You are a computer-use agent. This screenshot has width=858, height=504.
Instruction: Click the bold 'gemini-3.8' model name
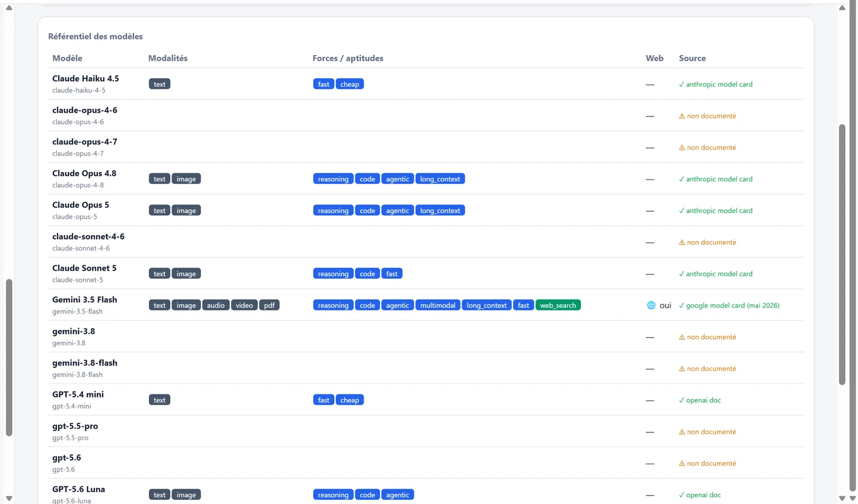[74, 331]
